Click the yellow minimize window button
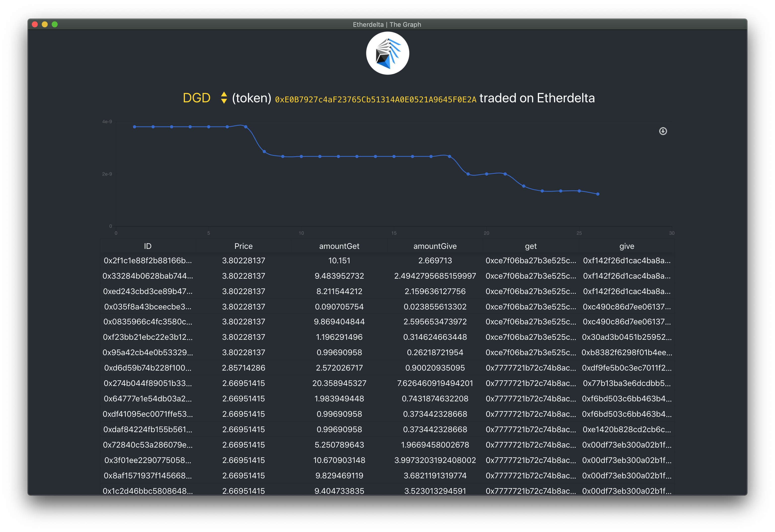Viewport: 775px width, 532px height. [45, 24]
